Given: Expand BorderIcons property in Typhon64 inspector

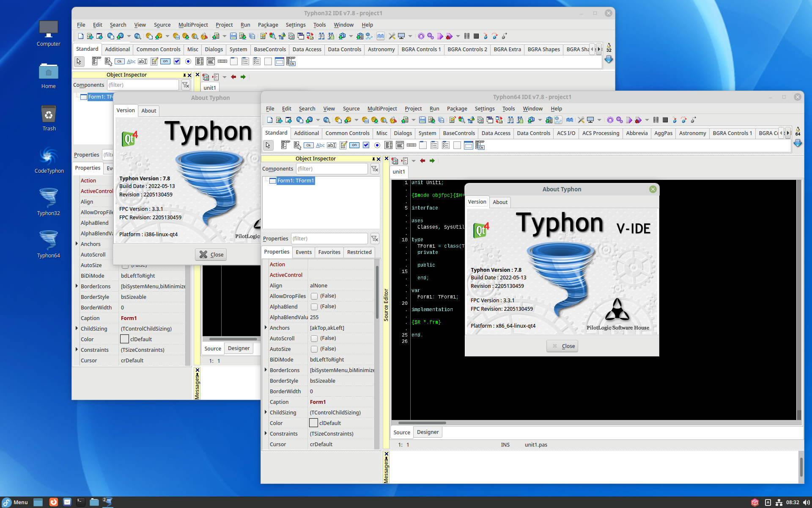Looking at the screenshot, I should point(266,370).
